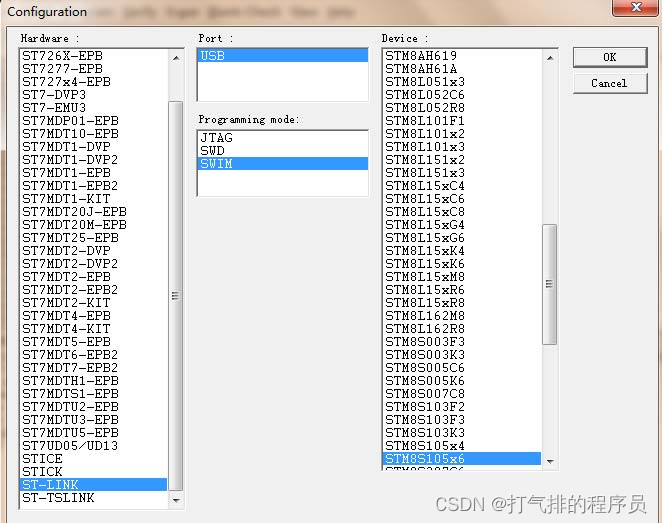Select USB in the Port list
This screenshot has width=662, height=523.
(x=282, y=55)
